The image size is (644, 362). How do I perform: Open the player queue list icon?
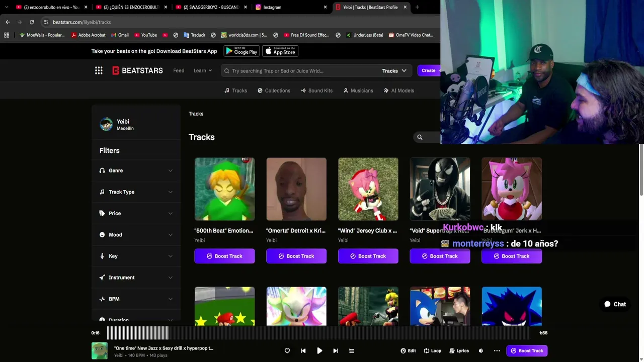pyautogui.click(x=352, y=351)
